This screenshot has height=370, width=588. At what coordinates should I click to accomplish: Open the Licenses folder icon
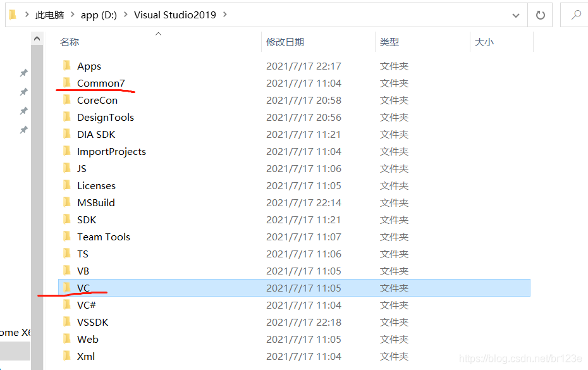coord(66,185)
